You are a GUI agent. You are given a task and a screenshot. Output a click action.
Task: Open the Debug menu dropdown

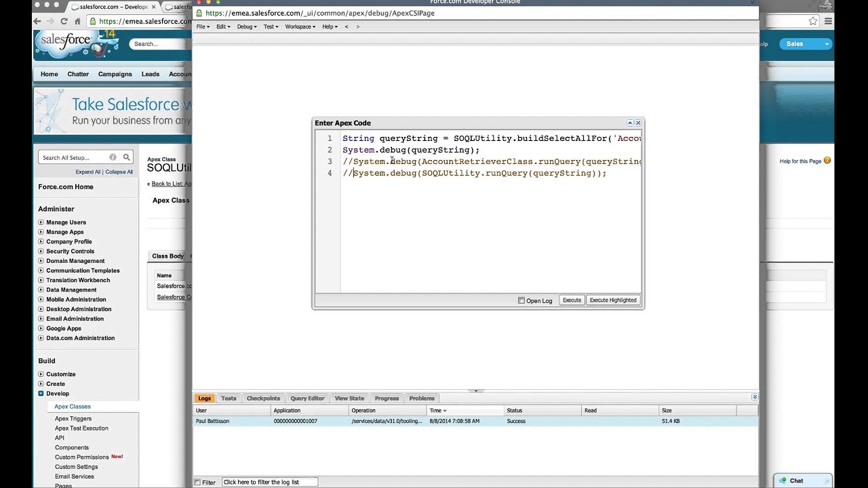coord(247,26)
